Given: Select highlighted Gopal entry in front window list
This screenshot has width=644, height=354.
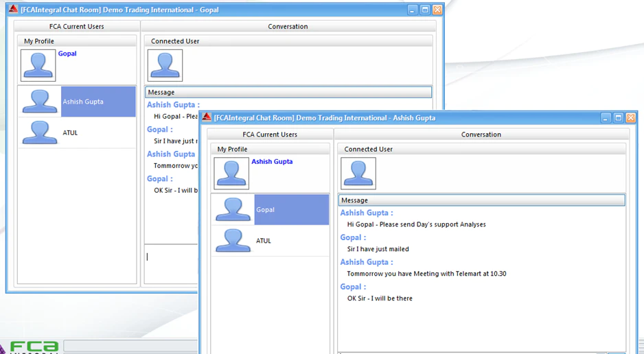Looking at the screenshot, I should click(292, 210).
